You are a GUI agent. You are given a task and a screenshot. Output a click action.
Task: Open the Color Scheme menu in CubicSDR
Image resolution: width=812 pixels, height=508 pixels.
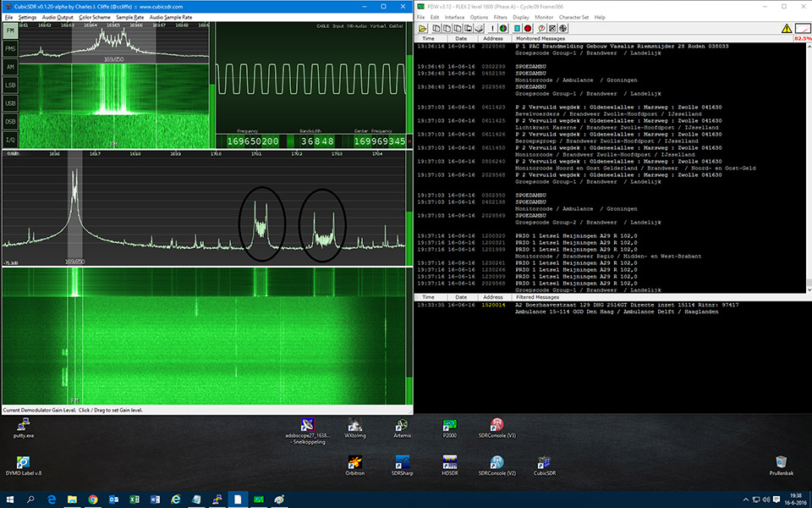pyautogui.click(x=95, y=17)
